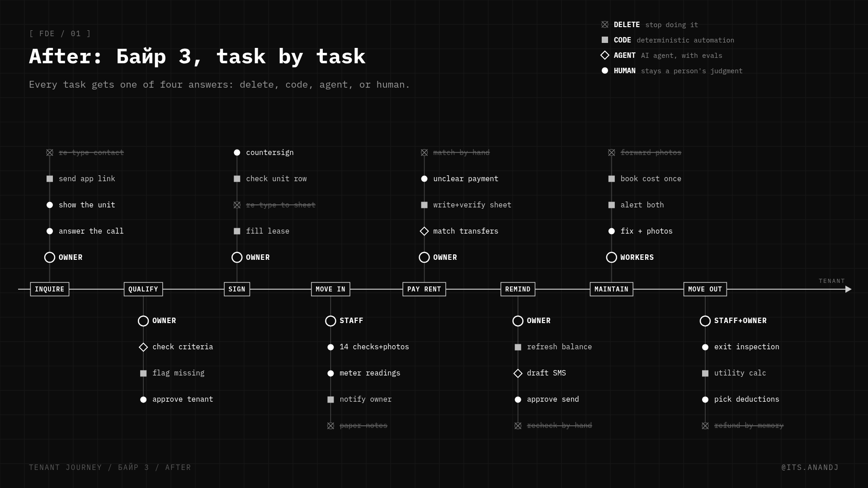Click the dot beside unclear payment
The image size is (868, 488).
424,179
